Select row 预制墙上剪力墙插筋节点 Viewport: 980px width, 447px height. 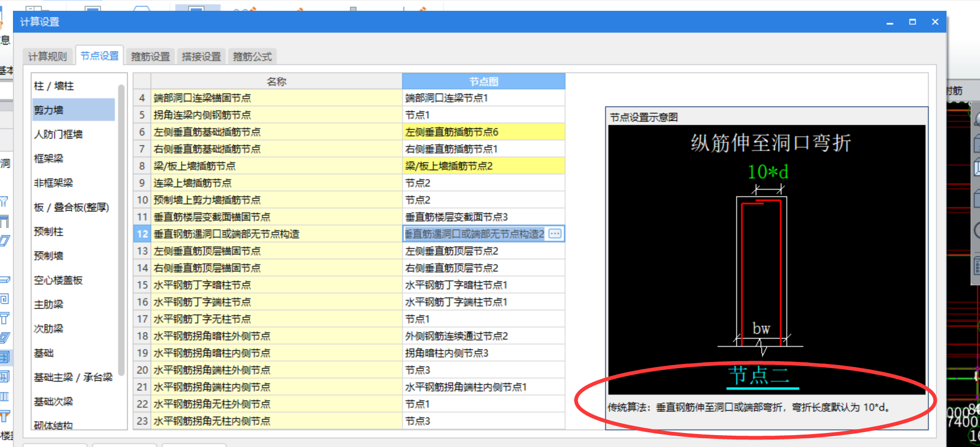pyautogui.click(x=276, y=200)
